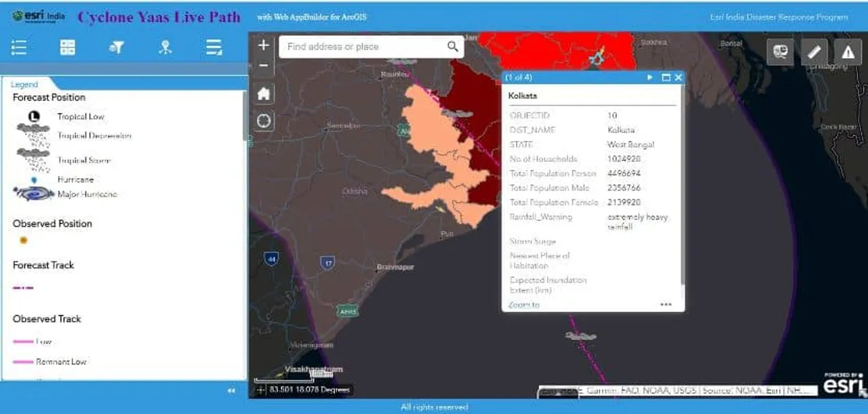Image resolution: width=868 pixels, height=414 pixels.
Task: Click the Visakhapatnam city label on map
Action: (313, 369)
